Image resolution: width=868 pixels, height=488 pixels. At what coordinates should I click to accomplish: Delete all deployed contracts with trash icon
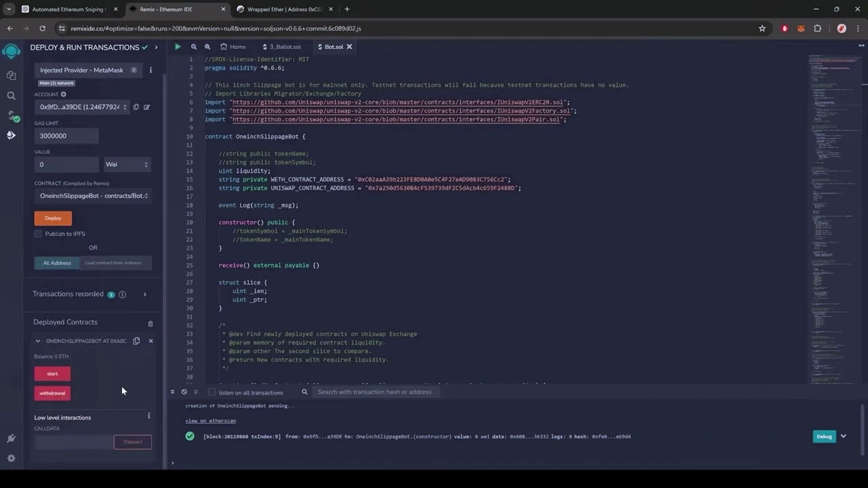pyautogui.click(x=151, y=323)
